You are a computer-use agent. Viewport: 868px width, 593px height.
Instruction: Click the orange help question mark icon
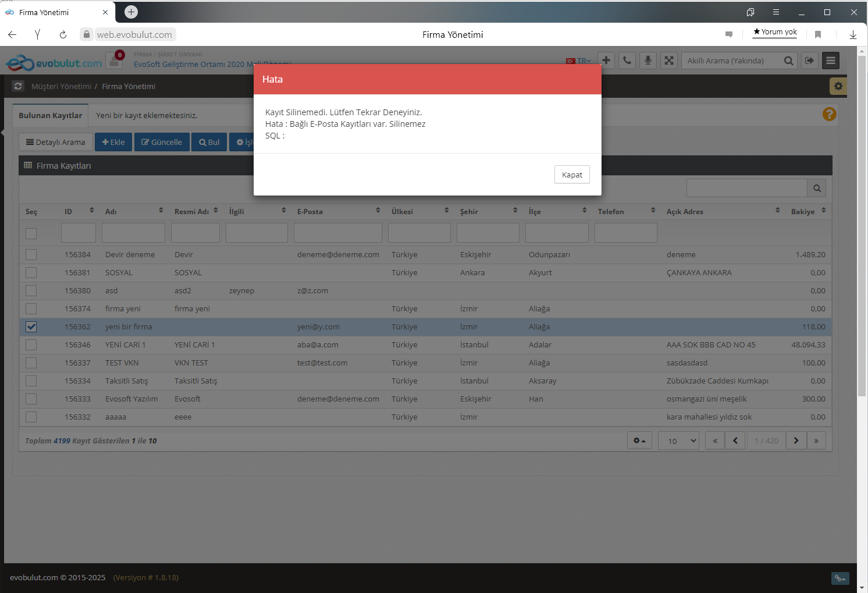click(829, 114)
